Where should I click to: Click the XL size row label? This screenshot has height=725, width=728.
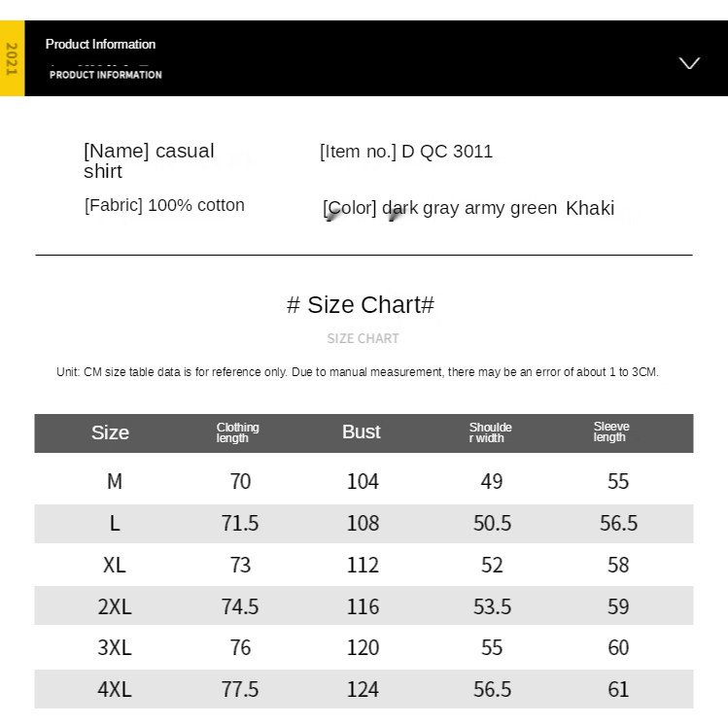115,565
